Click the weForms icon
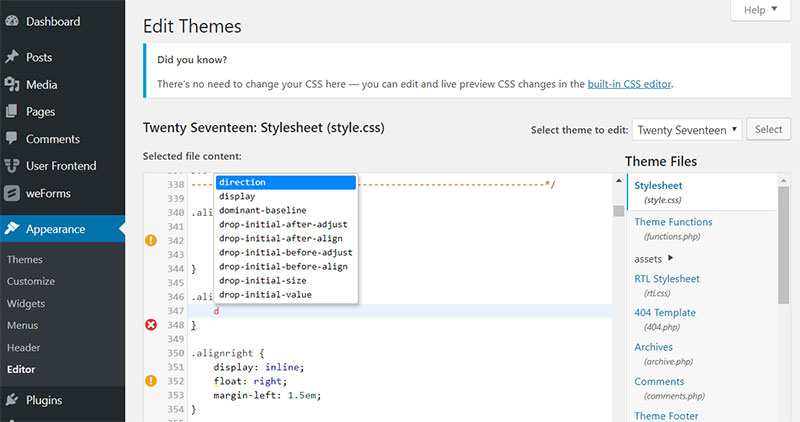The height and width of the screenshot is (422, 800). click(x=12, y=193)
